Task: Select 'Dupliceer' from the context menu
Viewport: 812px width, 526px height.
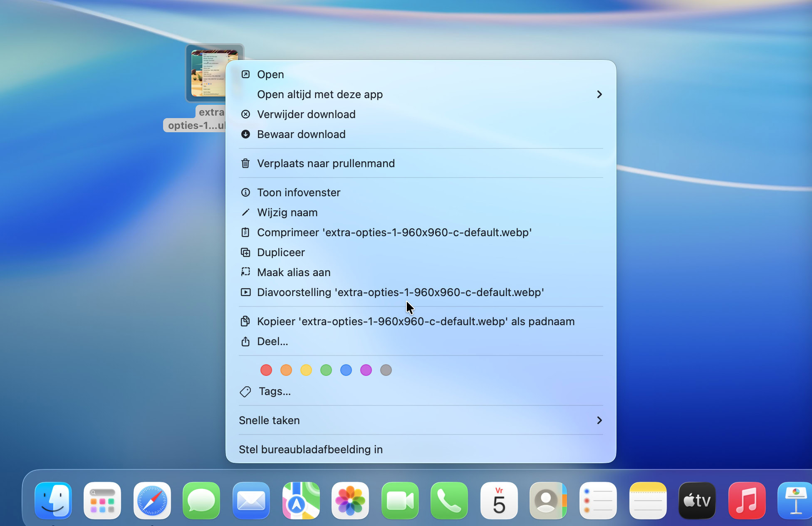Action: coord(281,252)
